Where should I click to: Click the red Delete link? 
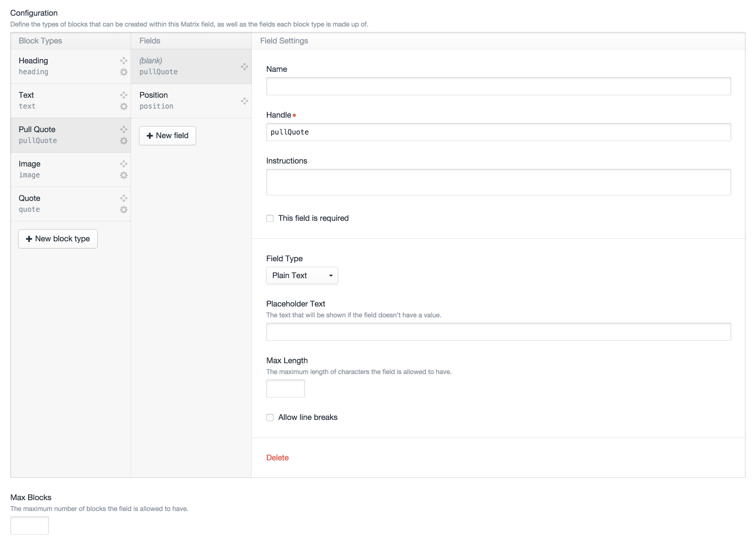(277, 457)
